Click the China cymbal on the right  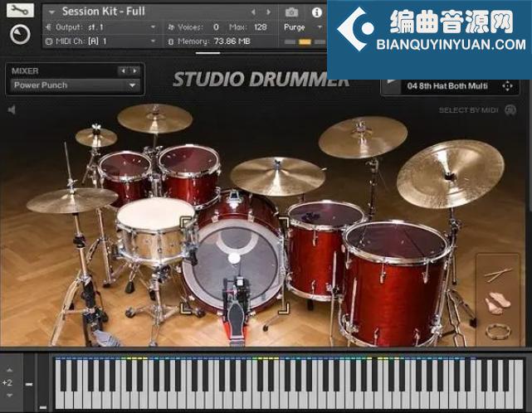(450, 174)
